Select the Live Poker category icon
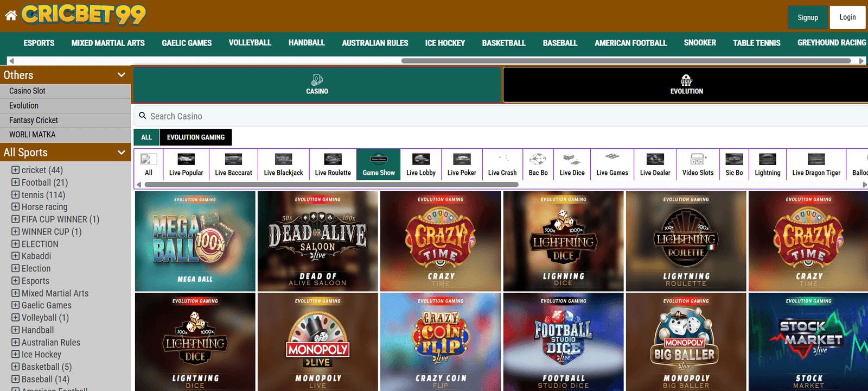The width and height of the screenshot is (868, 391). [x=462, y=159]
